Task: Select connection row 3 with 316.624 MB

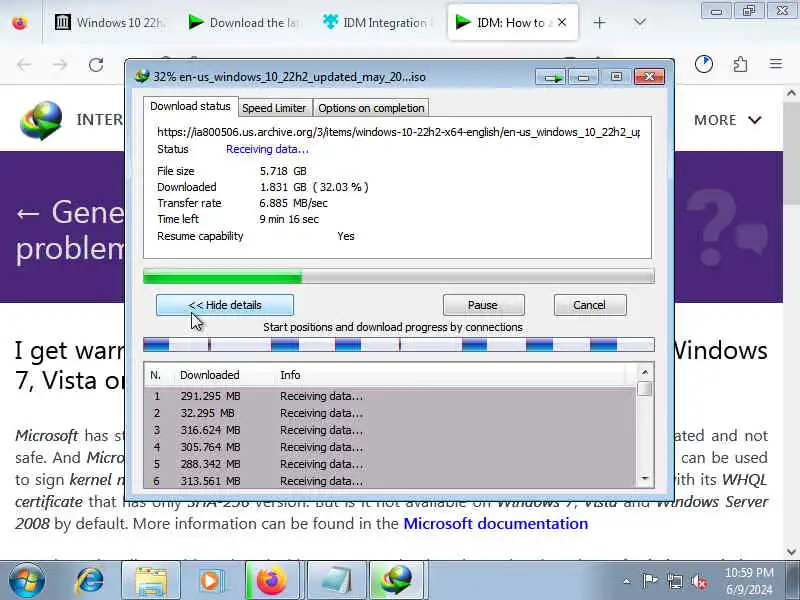Action: (390, 430)
